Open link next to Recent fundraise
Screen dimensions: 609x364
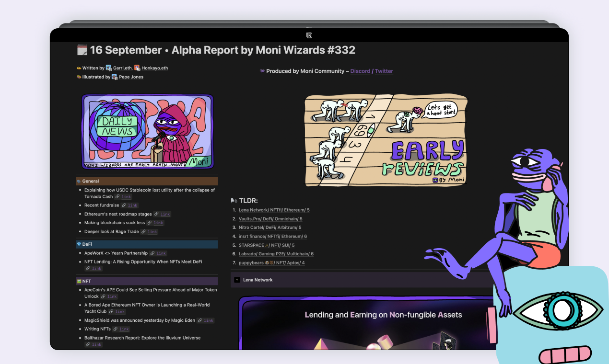tap(129, 205)
